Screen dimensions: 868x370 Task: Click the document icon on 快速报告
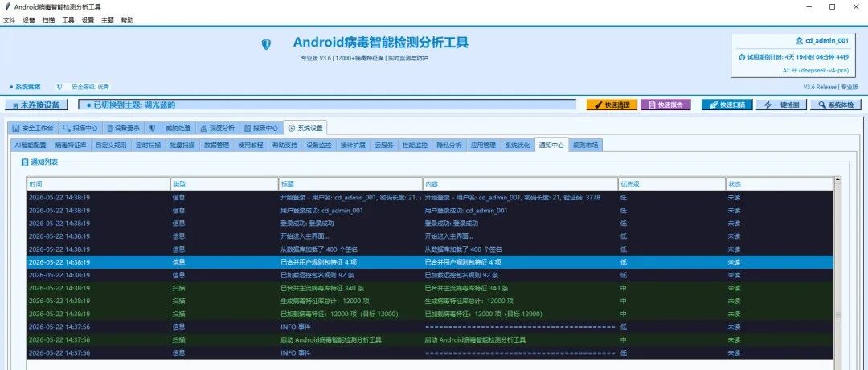tap(652, 105)
